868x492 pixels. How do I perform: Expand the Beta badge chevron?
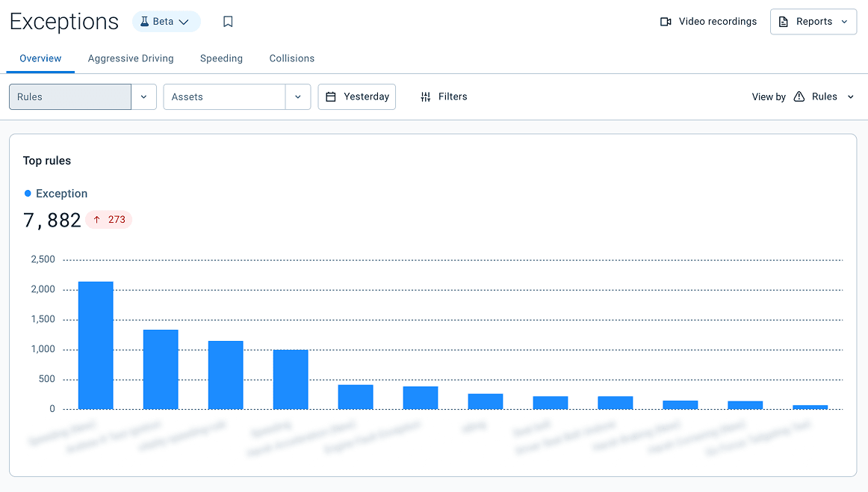point(183,22)
